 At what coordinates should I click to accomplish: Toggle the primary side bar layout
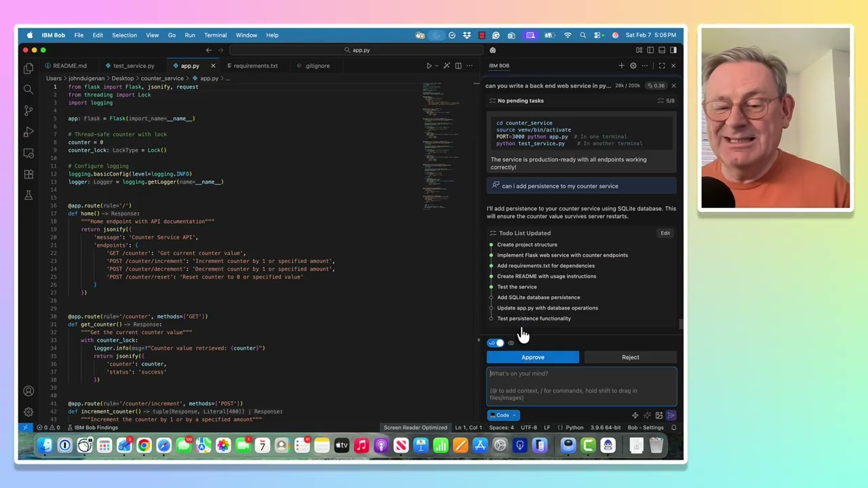[x=650, y=50]
